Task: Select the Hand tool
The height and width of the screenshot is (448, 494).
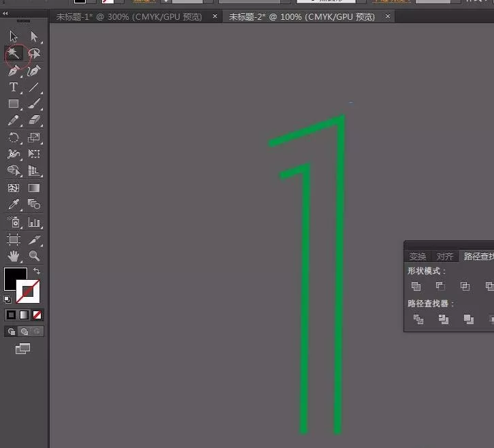Action: tap(14, 256)
